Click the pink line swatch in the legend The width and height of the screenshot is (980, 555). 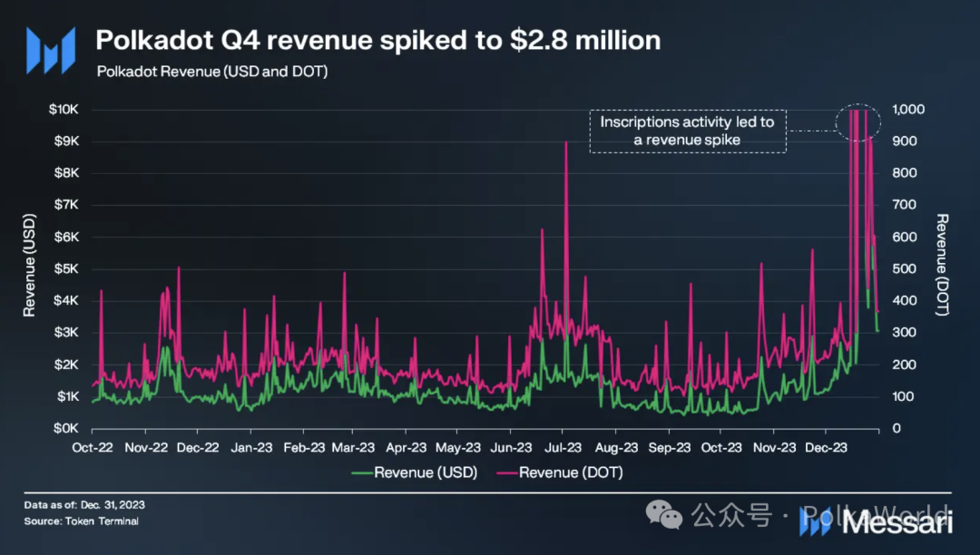(x=507, y=473)
